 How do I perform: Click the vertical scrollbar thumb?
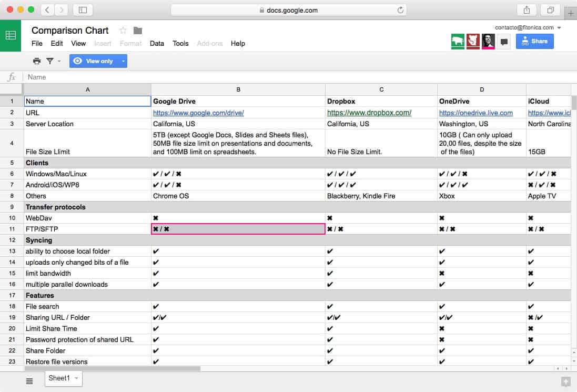(574, 102)
